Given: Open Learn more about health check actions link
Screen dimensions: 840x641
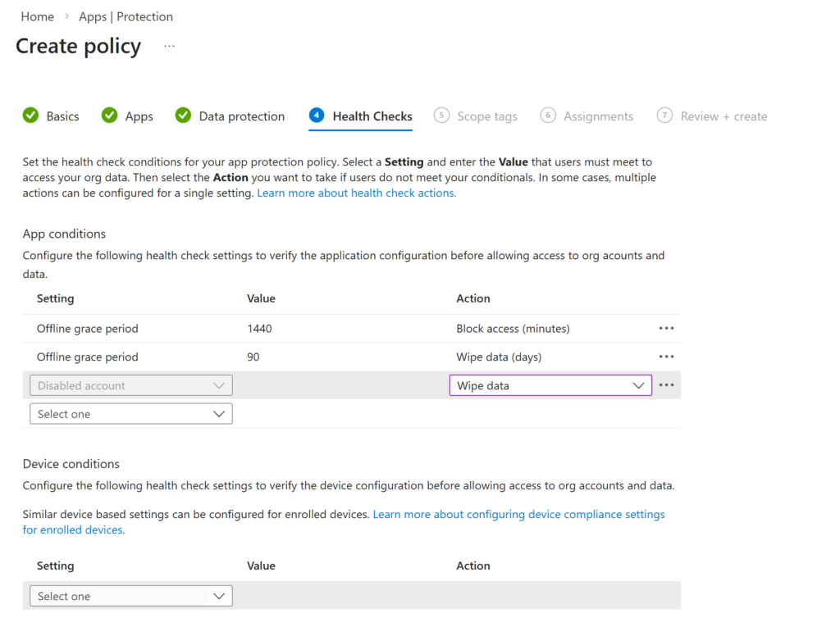Looking at the screenshot, I should (356, 193).
